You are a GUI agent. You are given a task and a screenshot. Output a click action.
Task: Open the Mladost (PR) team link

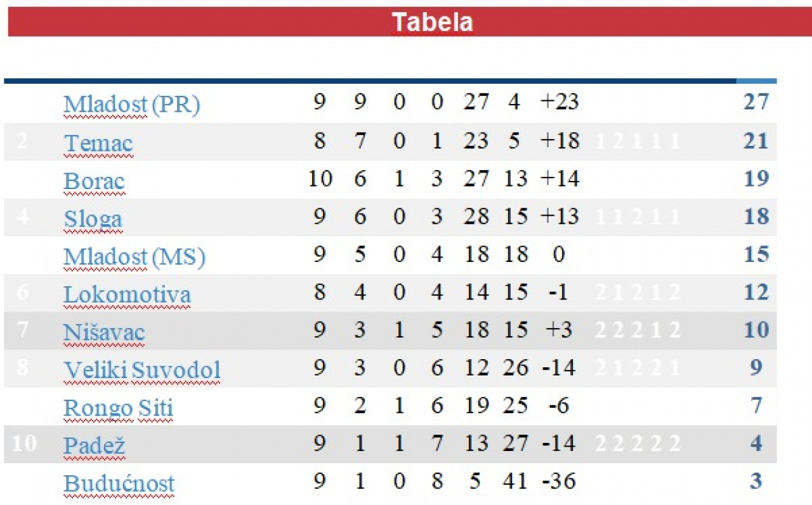132,104
